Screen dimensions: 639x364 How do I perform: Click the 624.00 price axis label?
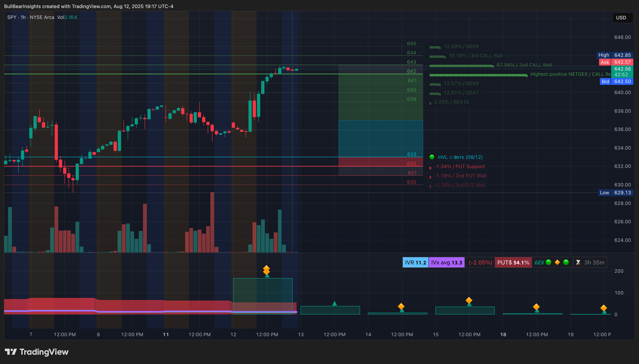coord(622,240)
